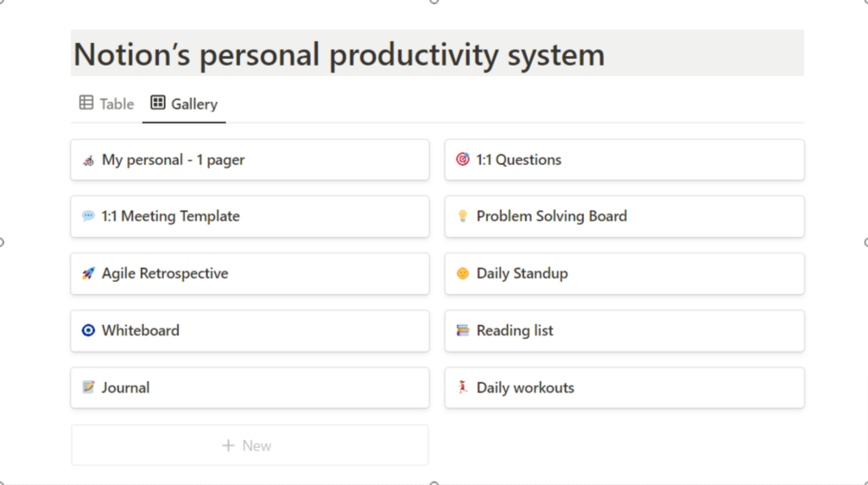The height and width of the screenshot is (485, 868).
Task: Click the rocket icon beside Agile Retrospective
Action: point(88,274)
